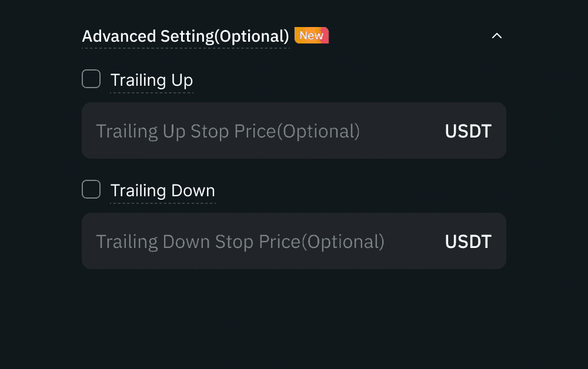Image resolution: width=588 pixels, height=369 pixels.
Task: Click USDT unit in Trailing Up field
Action: (468, 131)
